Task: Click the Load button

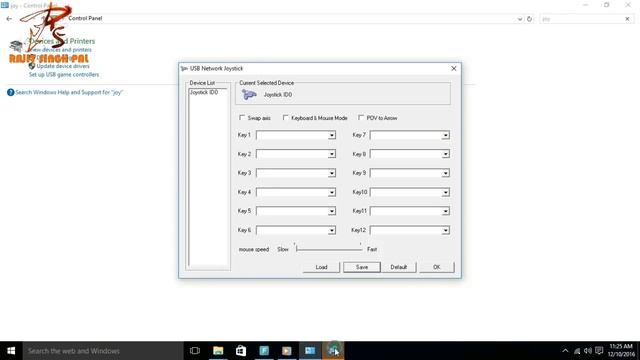Action: click(x=321, y=267)
